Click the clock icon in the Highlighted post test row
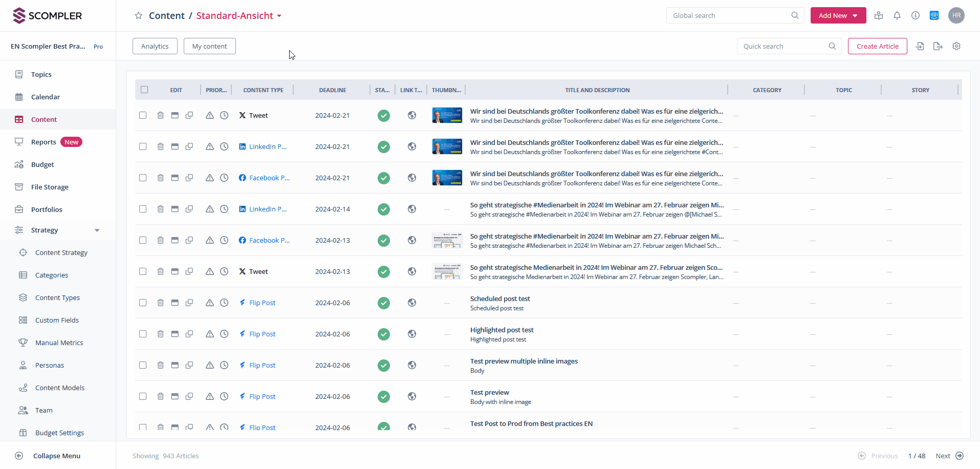 [224, 334]
